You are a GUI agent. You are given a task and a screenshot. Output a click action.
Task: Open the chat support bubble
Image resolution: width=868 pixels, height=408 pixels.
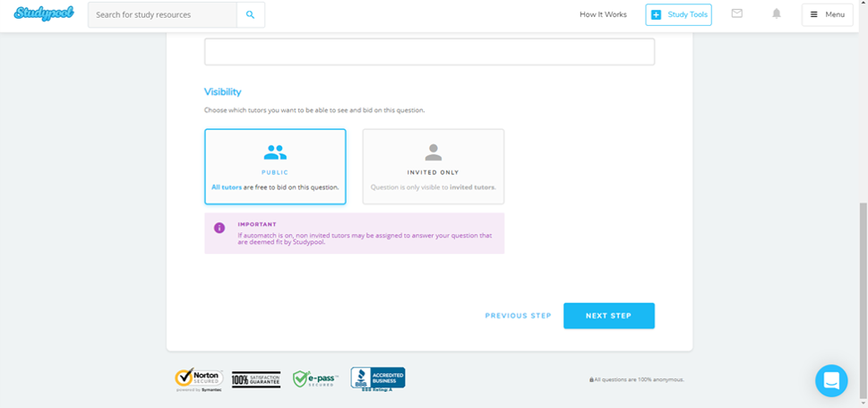click(x=830, y=380)
